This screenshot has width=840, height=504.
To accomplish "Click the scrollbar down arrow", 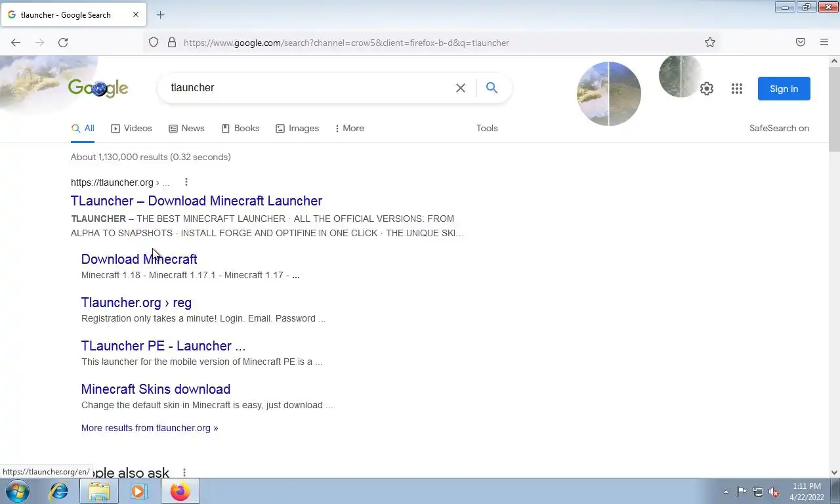I will [834, 472].
